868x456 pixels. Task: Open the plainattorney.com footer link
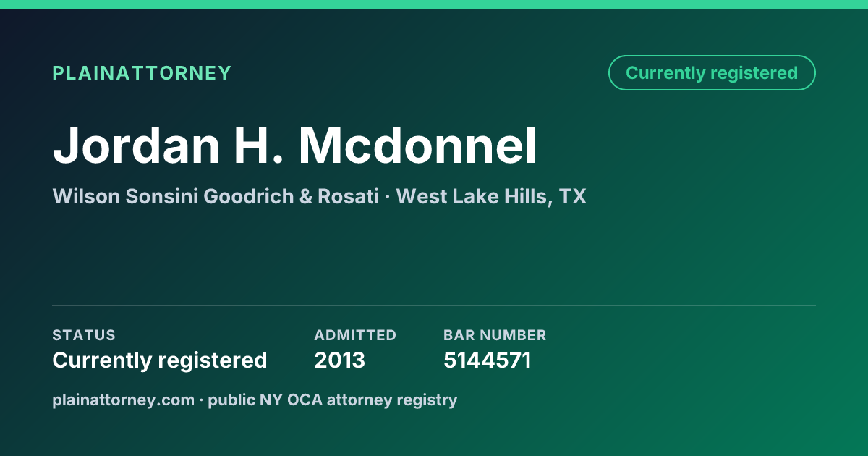click(124, 400)
